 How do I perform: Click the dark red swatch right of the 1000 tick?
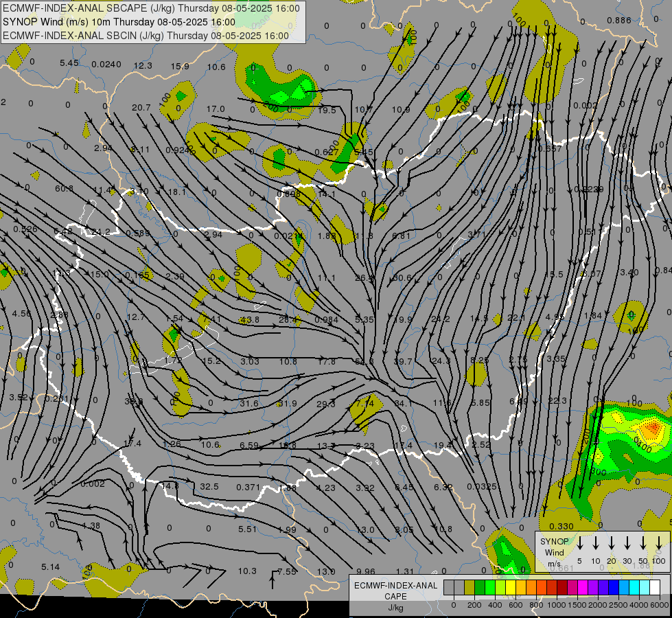tap(562, 588)
